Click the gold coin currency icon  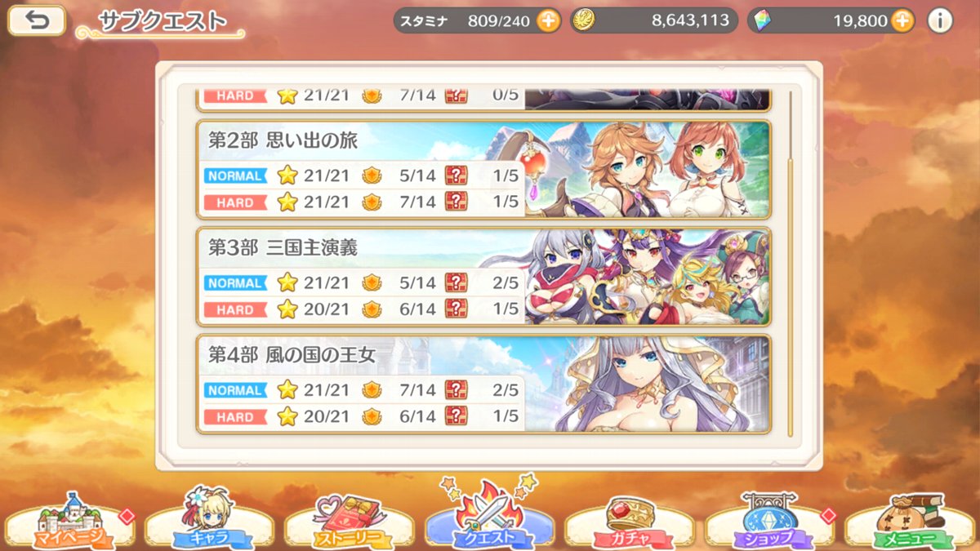click(583, 20)
